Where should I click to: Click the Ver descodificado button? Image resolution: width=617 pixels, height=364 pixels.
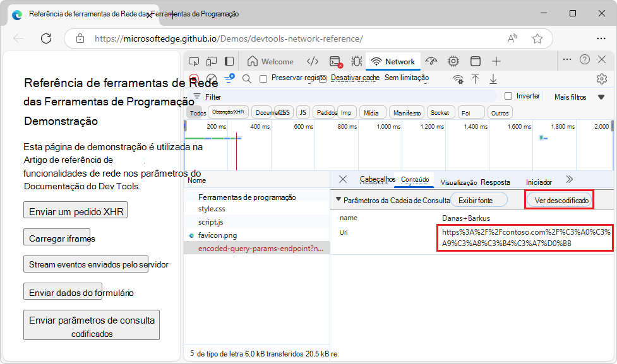pos(560,200)
